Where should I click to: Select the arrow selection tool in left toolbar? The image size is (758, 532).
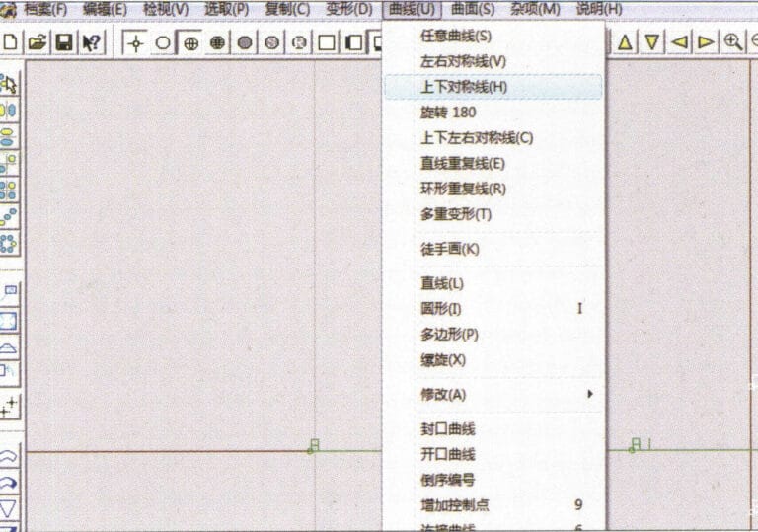pyautogui.click(x=9, y=85)
